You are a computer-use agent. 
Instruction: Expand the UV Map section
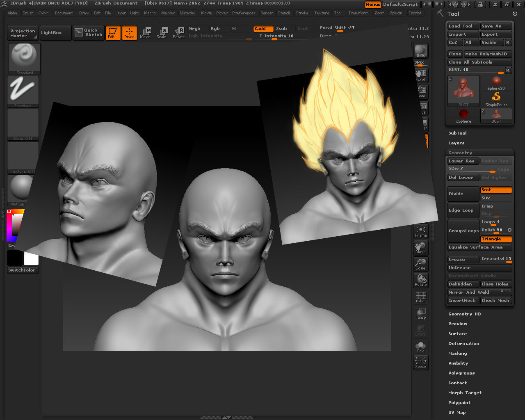tap(457, 413)
